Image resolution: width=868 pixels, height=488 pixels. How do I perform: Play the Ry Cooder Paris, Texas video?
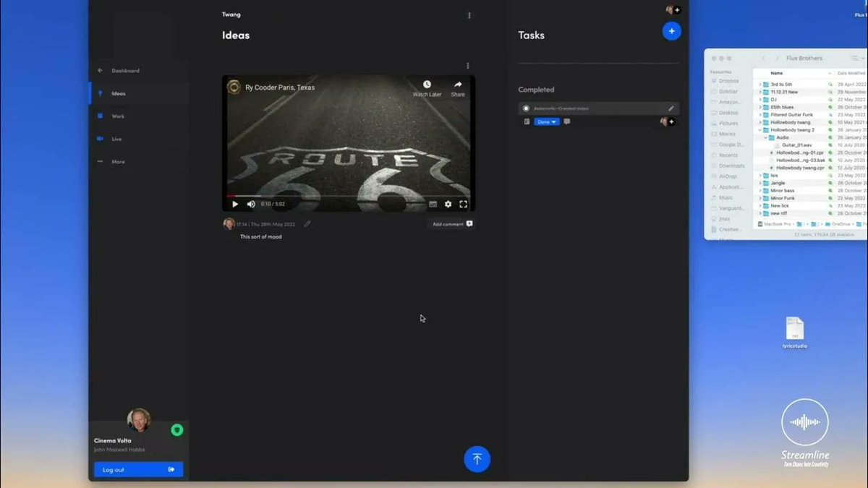(235, 204)
